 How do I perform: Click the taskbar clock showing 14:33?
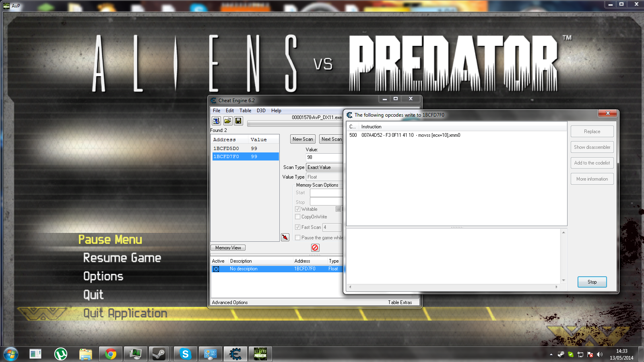[621, 354]
